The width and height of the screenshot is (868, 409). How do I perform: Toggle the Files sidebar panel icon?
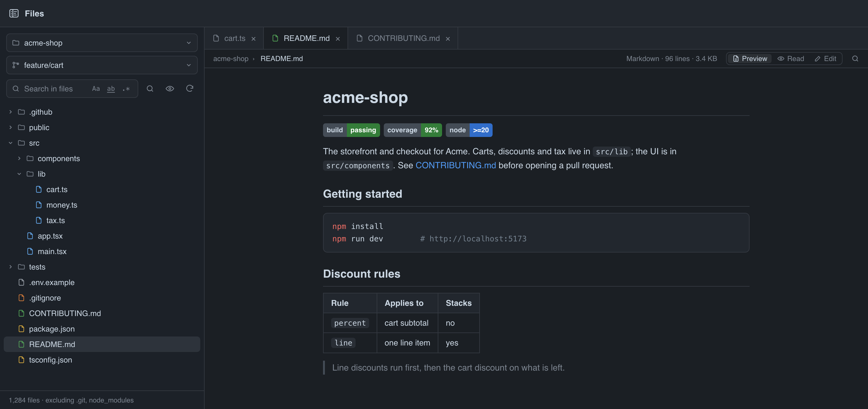(14, 13)
